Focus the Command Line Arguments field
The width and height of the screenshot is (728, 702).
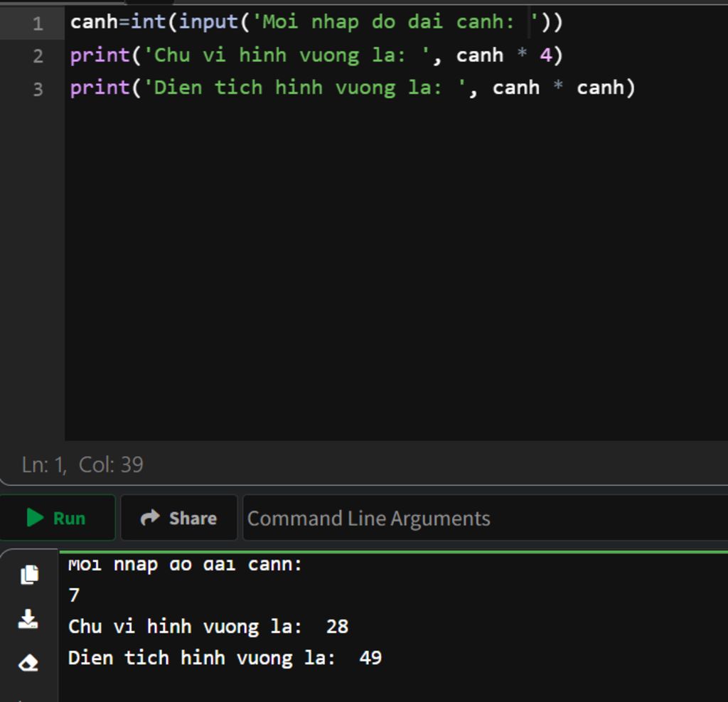pos(485,518)
